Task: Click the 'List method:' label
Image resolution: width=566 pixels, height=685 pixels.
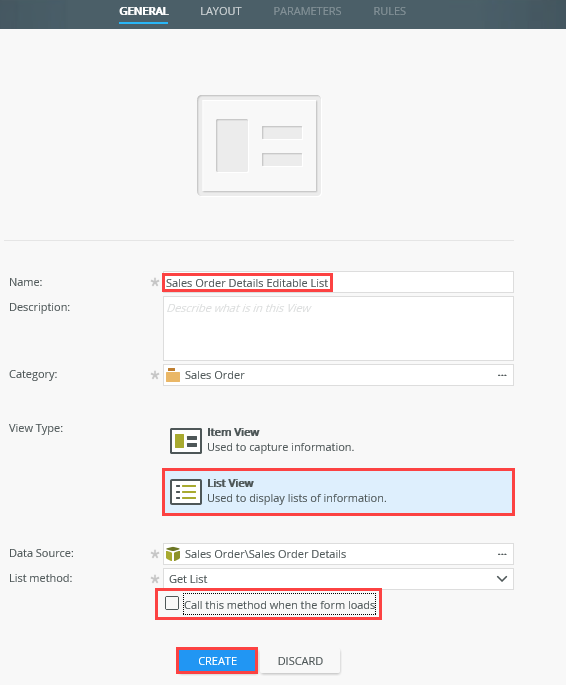Action: pos(41,578)
